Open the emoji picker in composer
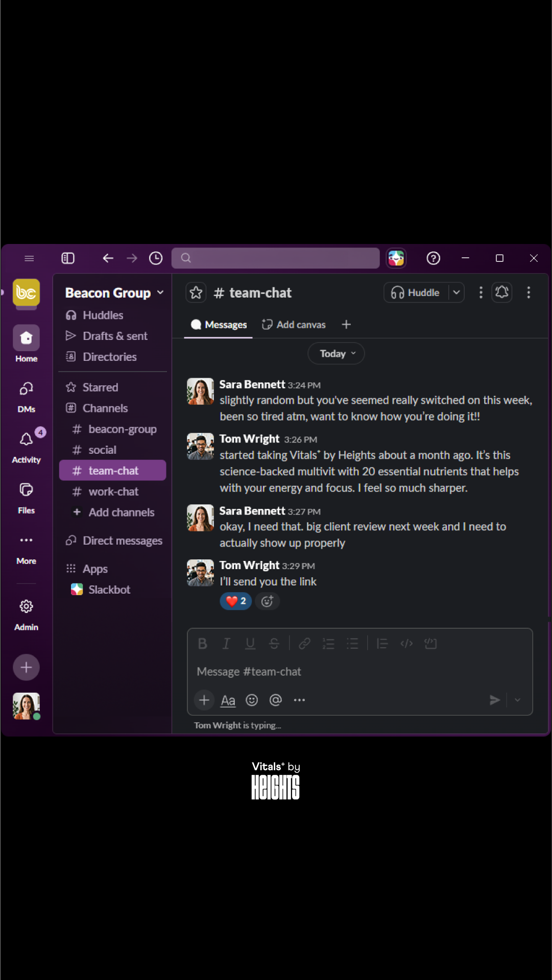The width and height of the screenshot is (552, 980). pyautogui.click(x=252, y=700)
